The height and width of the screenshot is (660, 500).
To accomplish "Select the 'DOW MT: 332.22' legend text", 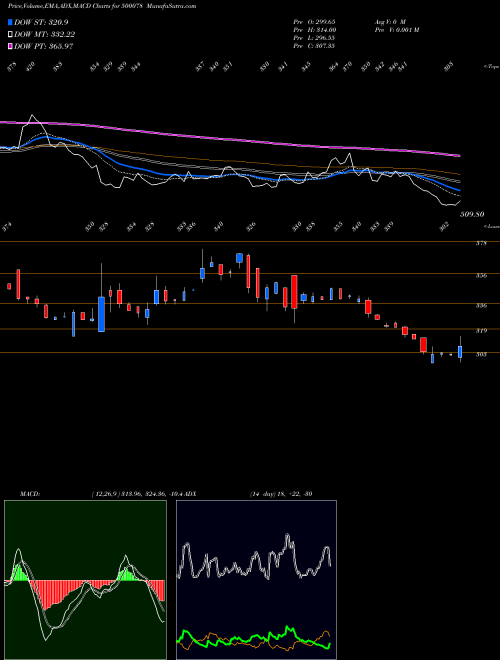I will [45, 34].
